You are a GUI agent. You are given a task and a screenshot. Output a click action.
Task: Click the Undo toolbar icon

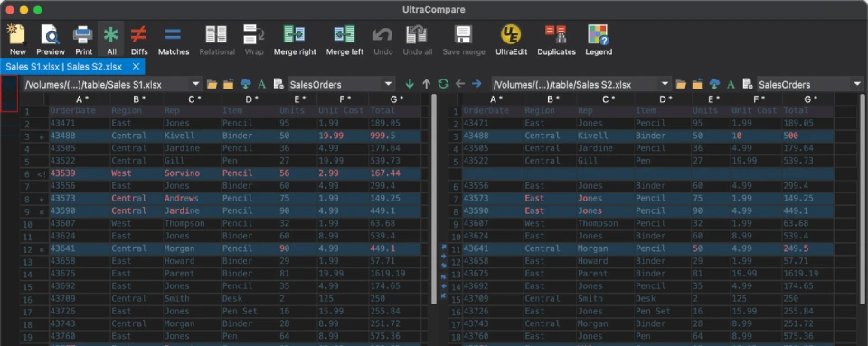tap(382, 39)
